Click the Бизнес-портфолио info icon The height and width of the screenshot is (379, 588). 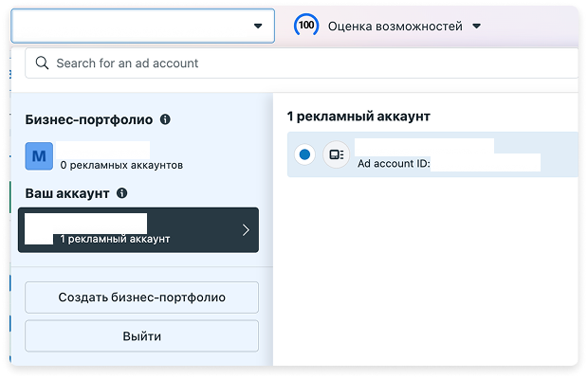click(165, 119)
